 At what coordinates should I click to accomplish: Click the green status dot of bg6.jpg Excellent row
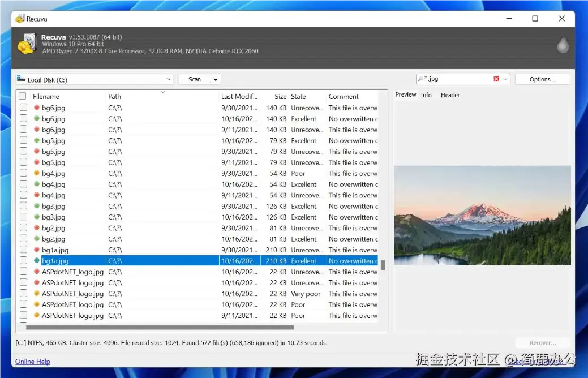(x=37, y=118)
